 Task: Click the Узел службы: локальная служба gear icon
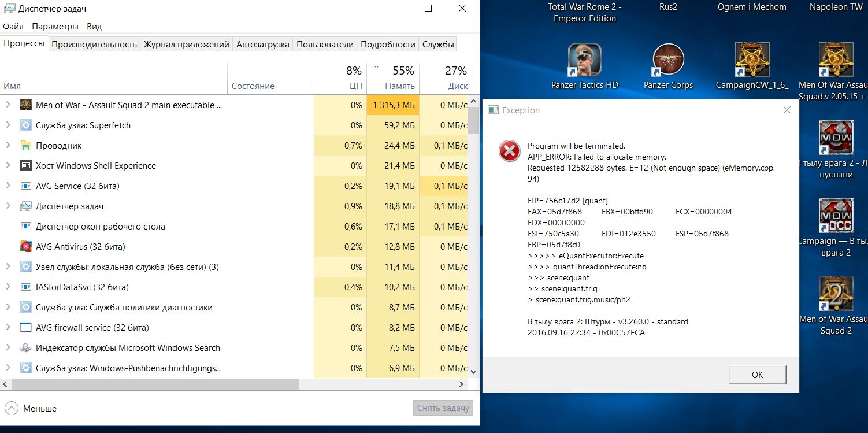26,267
